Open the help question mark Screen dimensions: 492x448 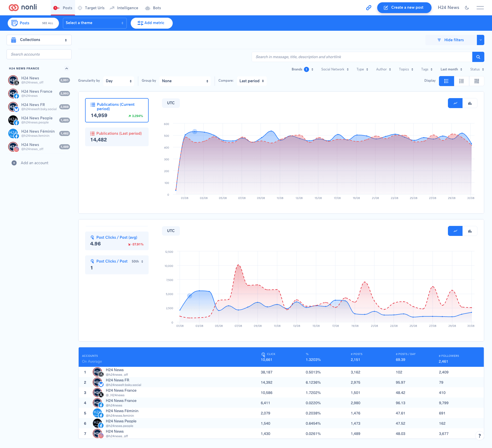(479, 436)
